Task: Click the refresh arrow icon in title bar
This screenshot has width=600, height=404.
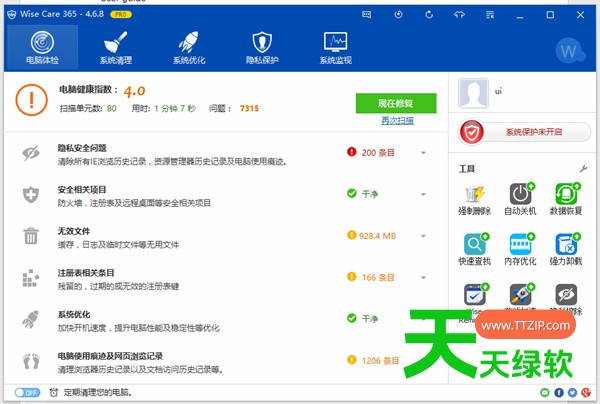Action: coord(429,15)
